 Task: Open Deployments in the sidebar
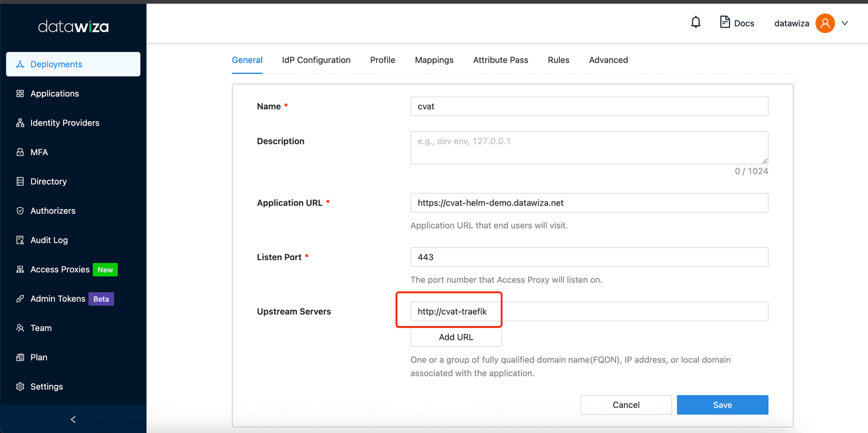[x=73, y=64]
